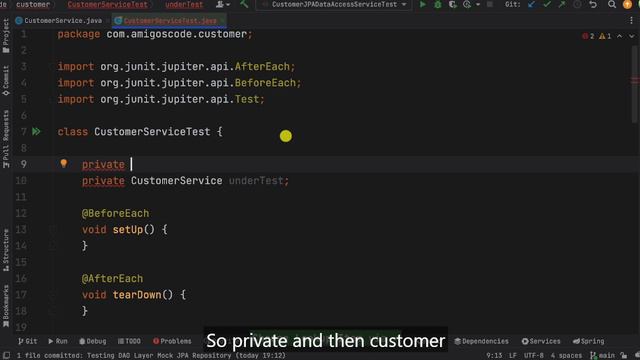Viewport: 640px width, 360px height.
Task: Click the underTest breadcrumb
Action: click(x=184, y=4)
